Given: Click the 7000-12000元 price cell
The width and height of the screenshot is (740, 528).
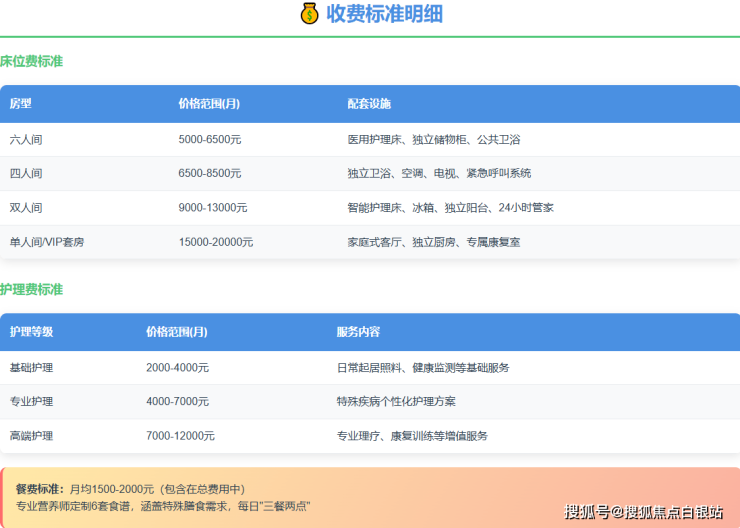Looking at the screenshot, I should (x=180, y=436).
